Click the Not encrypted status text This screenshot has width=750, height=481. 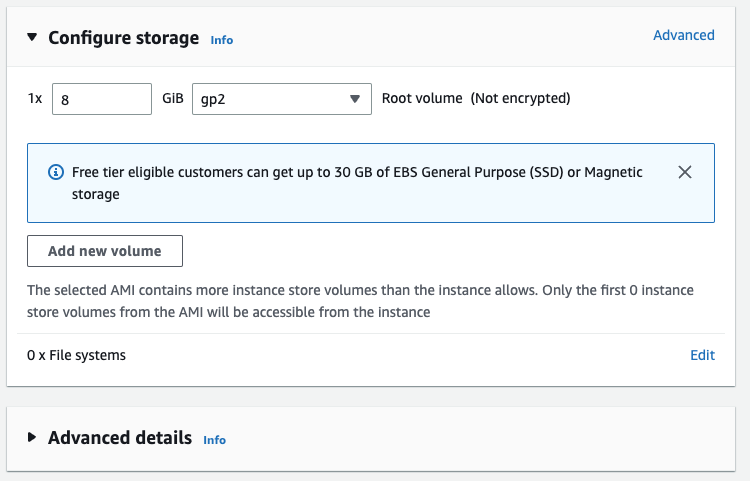[x=520, y=99]
